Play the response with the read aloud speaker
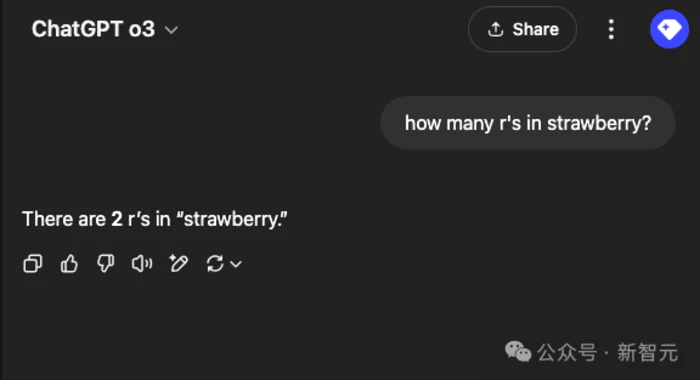The image size is (700, 380). tap(142, 263)
